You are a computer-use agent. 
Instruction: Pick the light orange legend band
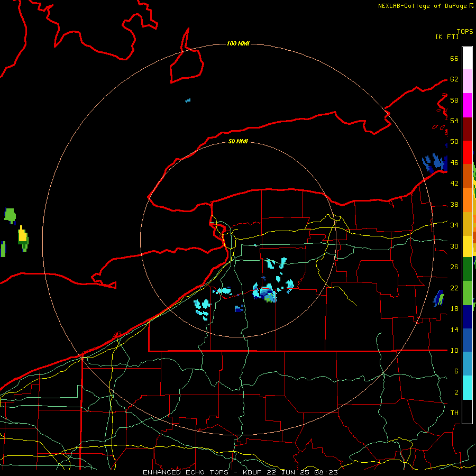coord(467,200)
